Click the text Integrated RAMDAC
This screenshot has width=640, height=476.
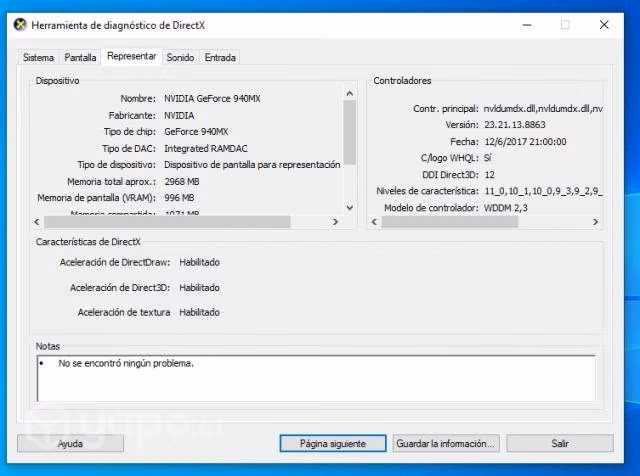[x=206, y=149]
